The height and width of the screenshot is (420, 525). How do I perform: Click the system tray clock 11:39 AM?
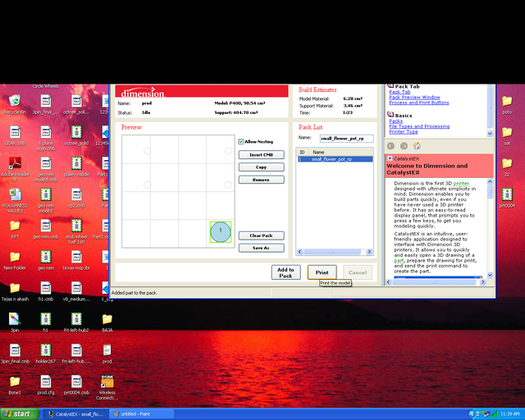pos(510,414)
